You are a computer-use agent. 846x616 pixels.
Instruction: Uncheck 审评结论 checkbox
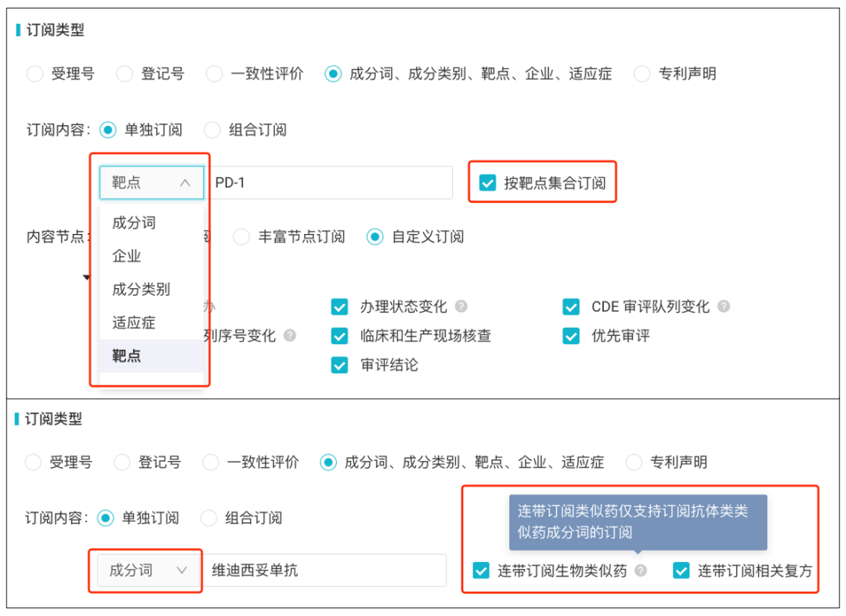(x=339, y=365)
